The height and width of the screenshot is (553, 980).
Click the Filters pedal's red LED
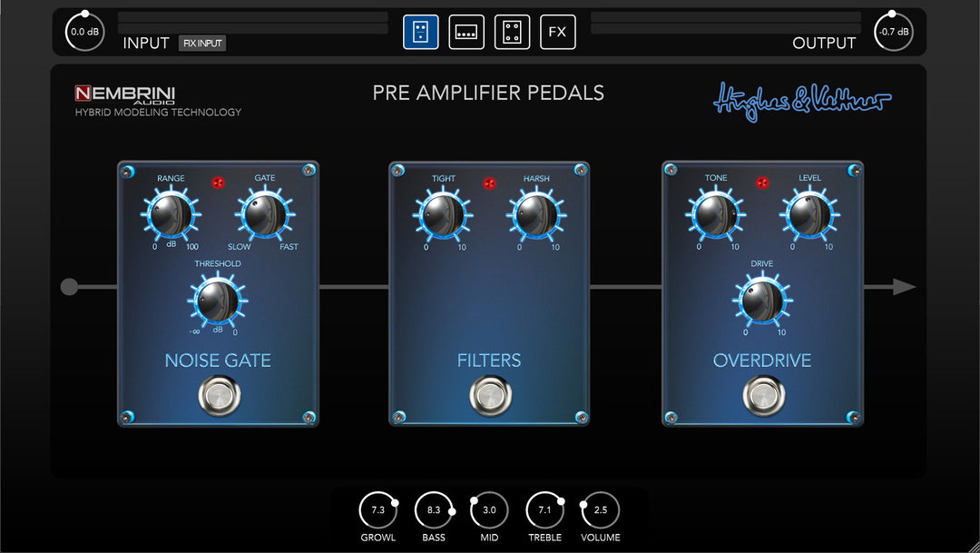pyautogui.click(x=489, y=182)
